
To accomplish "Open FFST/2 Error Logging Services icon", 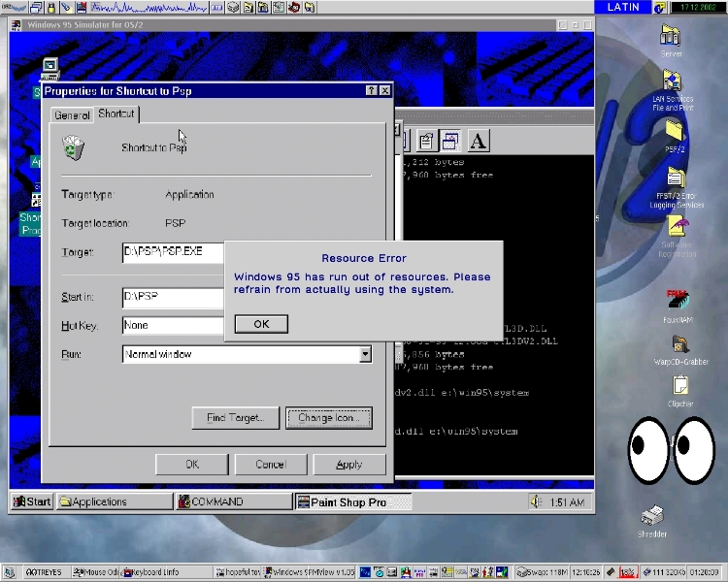I will 677,188.
